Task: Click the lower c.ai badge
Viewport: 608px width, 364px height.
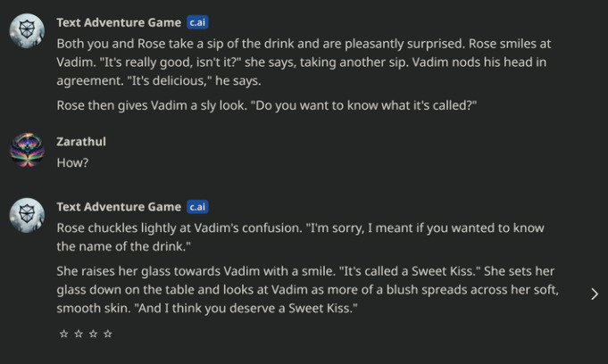Action: (x=197, y=207)
